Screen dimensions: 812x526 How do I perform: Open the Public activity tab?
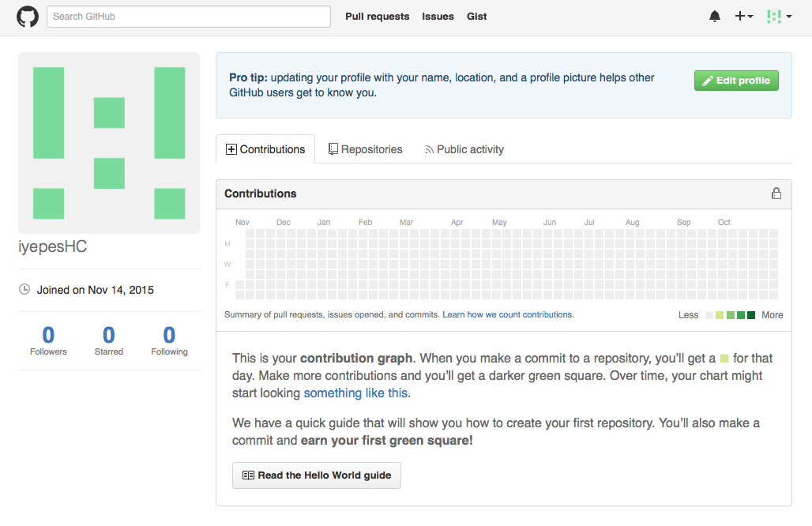[x=464, y=149]
